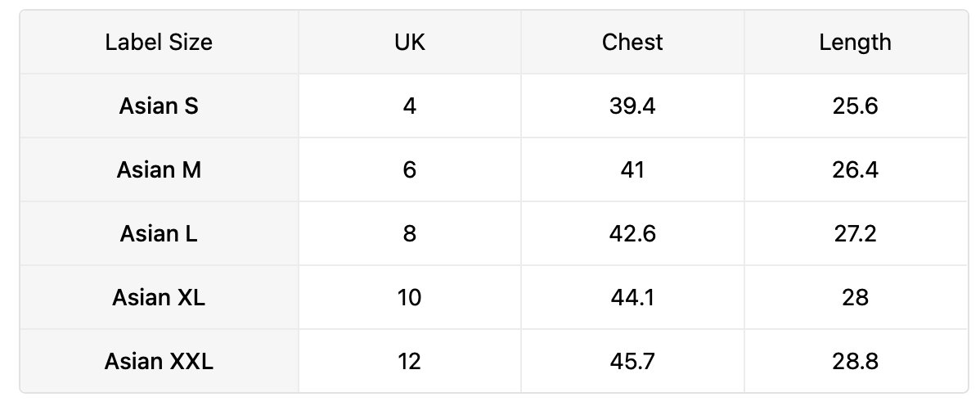Click the Chest column header
Screen dimensions: 980x406
(632, 43)
